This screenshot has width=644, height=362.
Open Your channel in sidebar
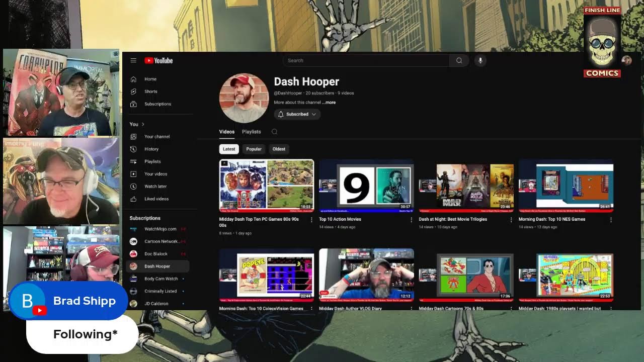(158, 137)
